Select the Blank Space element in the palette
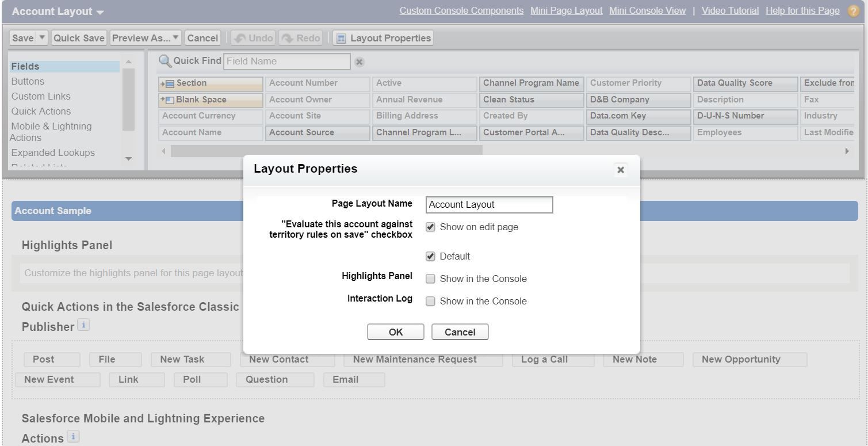Image resolution: width=868 pixels, height=446 pixels. coord(211,100)
